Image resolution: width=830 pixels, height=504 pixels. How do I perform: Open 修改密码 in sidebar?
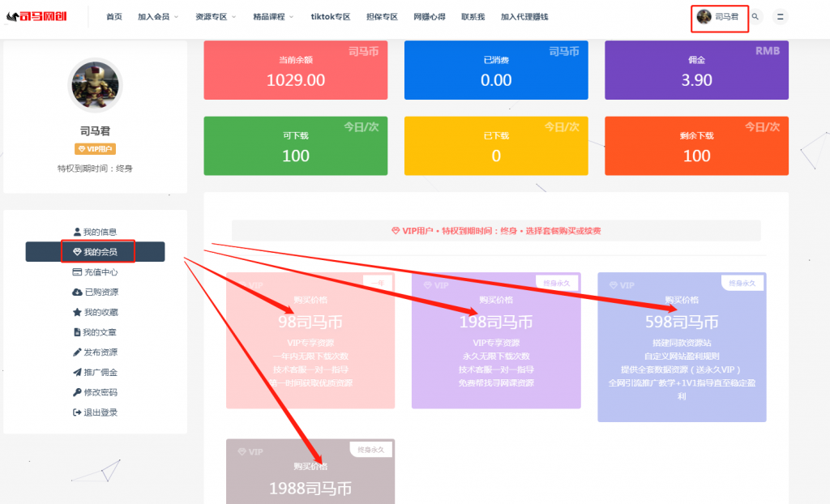pyautogui.click(x=95, y=392)
